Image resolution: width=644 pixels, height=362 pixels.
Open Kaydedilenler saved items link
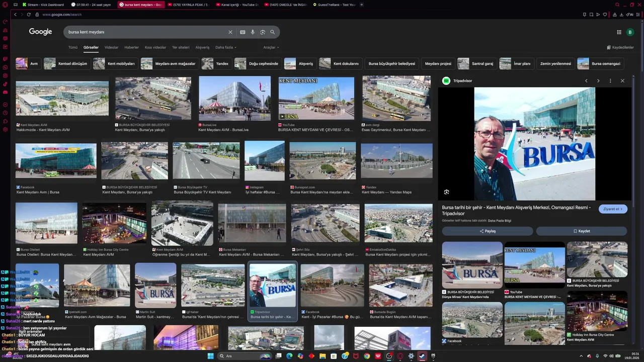coord(620,47)
